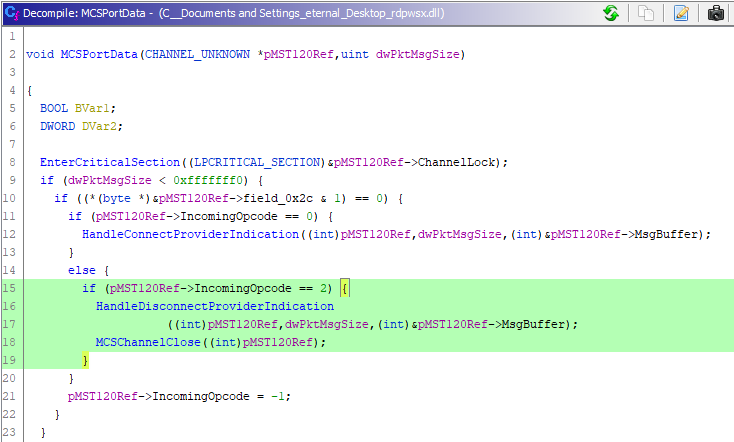Take a decompiler snapshot with camera icon
This screenshot has height=442, width=734.
click(716, 13)
